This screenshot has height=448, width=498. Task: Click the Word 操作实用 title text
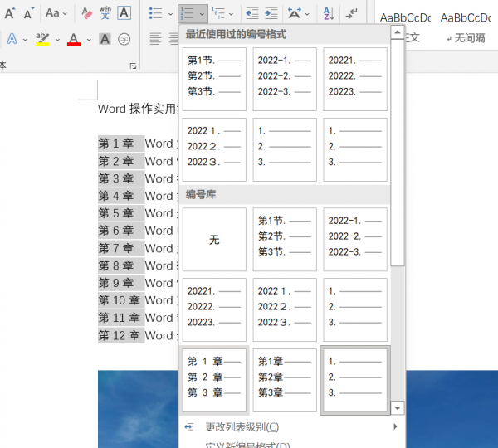point(138,109)
